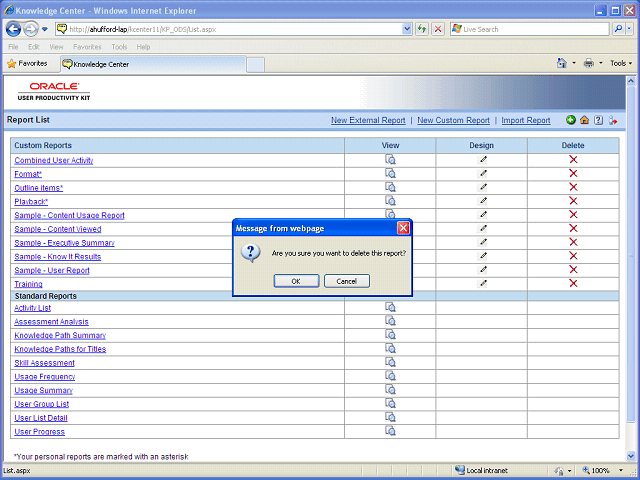The width and height of the screenshot is (640, 480).
Task: Click the Home icon in the Report List header
Action: 584,120
